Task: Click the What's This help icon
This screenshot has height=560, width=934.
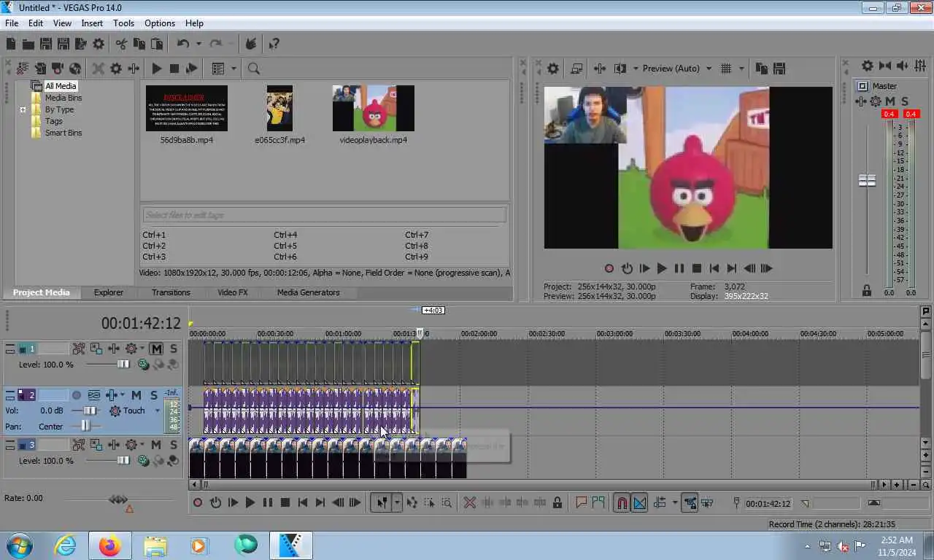Action: (x=274, y=44)
